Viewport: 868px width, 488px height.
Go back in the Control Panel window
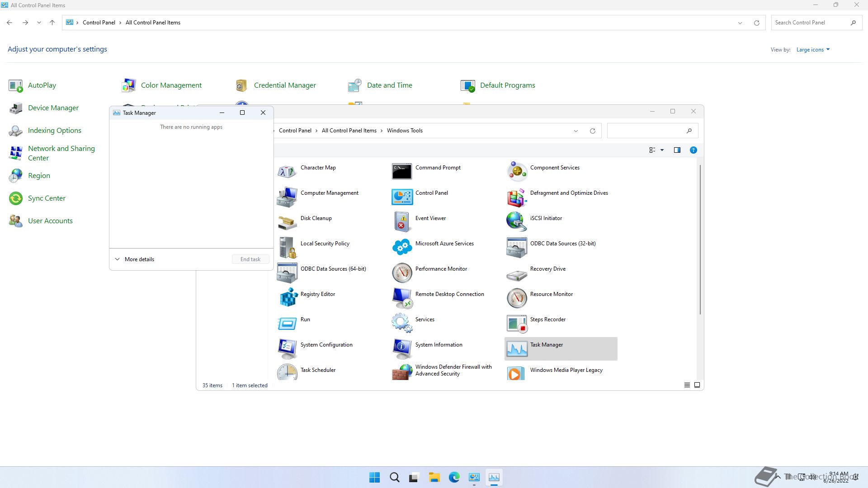click(x=9, y=23)
